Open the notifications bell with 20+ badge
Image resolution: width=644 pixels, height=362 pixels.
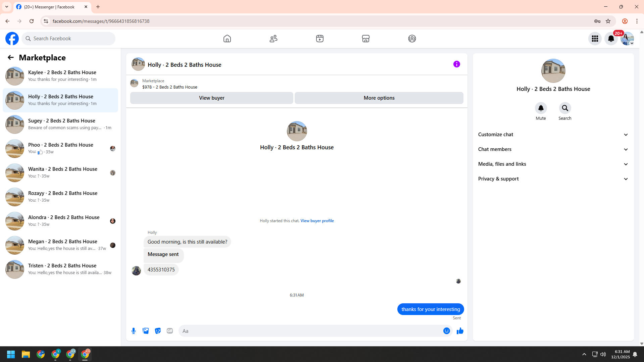[611, 39]
